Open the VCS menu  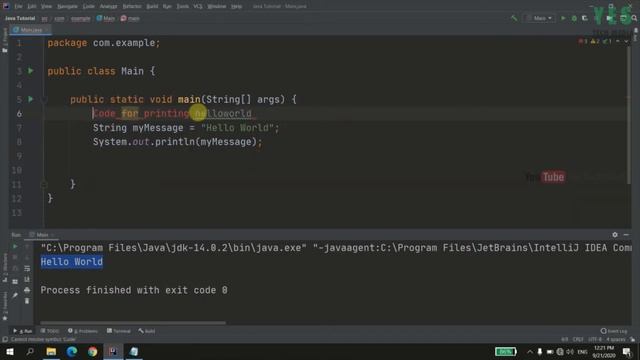(x=198, y=6)
